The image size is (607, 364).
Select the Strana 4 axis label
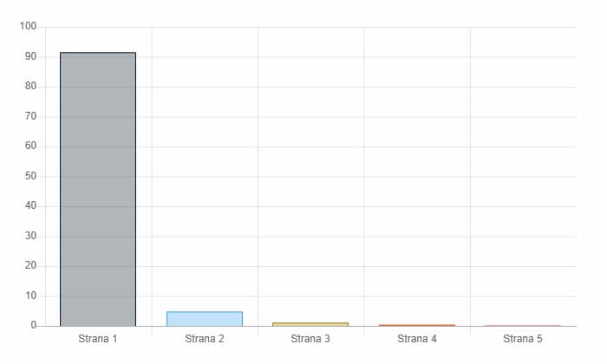coord(416,338)
